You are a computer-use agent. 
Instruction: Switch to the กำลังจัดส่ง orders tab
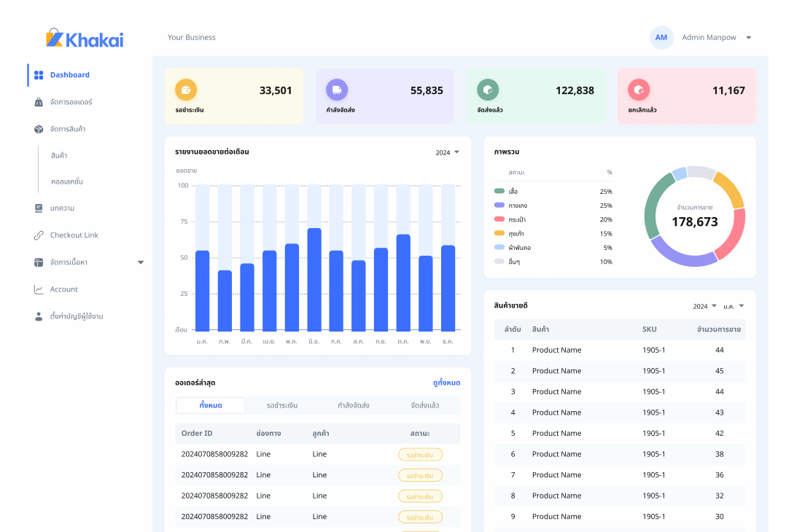click(x=354, y=405)
